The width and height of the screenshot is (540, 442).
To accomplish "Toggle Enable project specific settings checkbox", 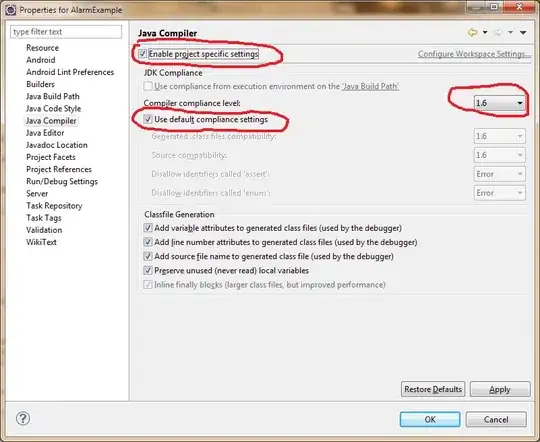I will click(142, 54).
